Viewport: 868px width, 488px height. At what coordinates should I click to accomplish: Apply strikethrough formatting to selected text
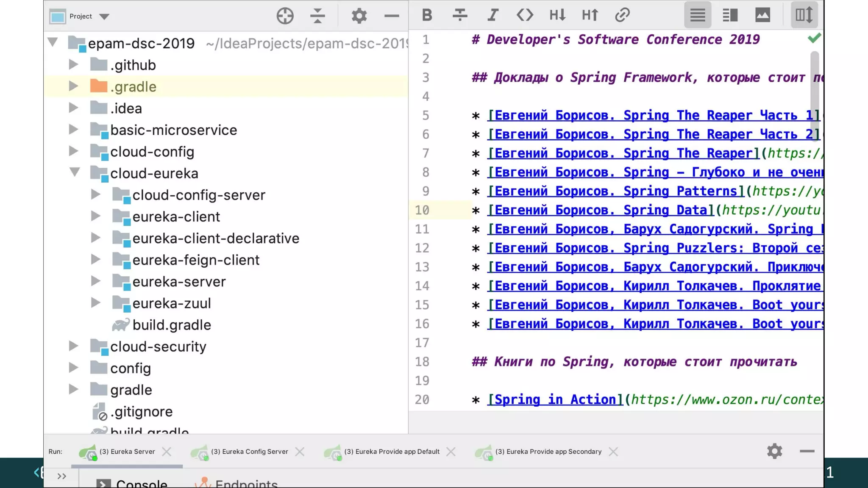coord(459,16)
